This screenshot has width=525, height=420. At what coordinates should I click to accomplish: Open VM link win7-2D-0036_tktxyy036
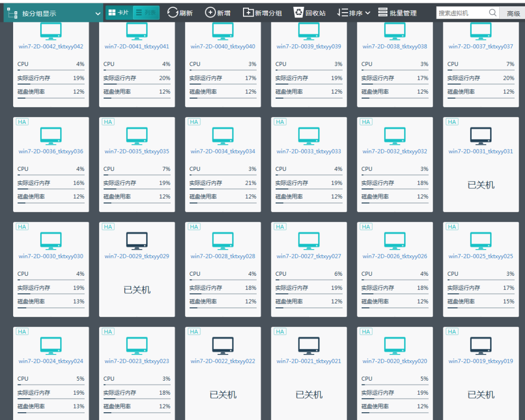[x=51, y=151]
